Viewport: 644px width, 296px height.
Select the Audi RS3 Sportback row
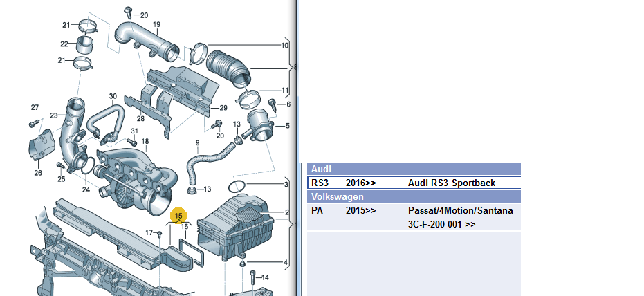click(413, 183)
